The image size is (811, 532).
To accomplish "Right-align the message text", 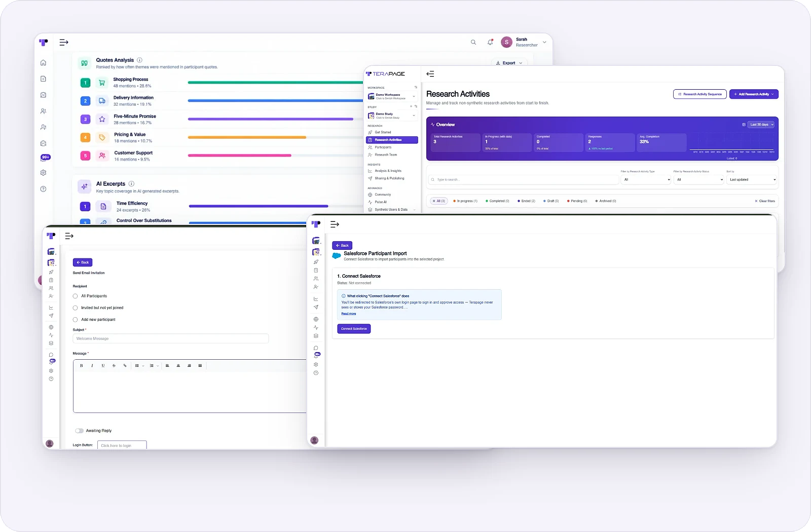I will point(189,365).
